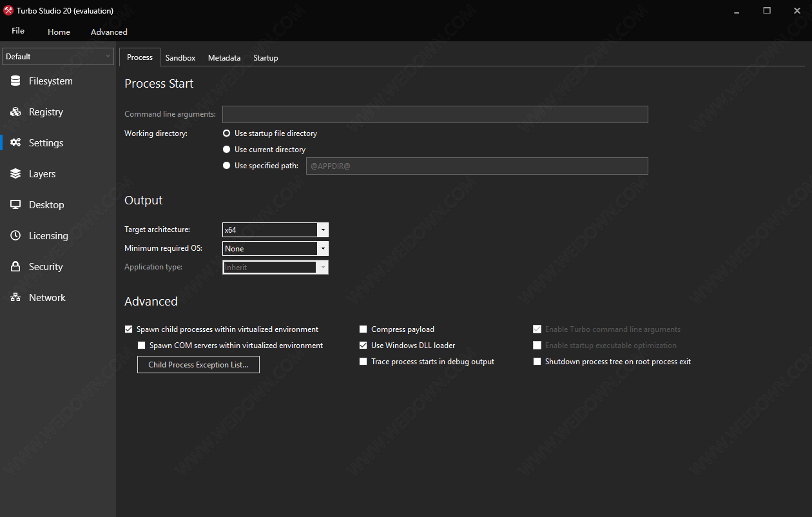The image size is (812, 517).
Task: Switch to the Process tab
Action: tap(140, 57)
